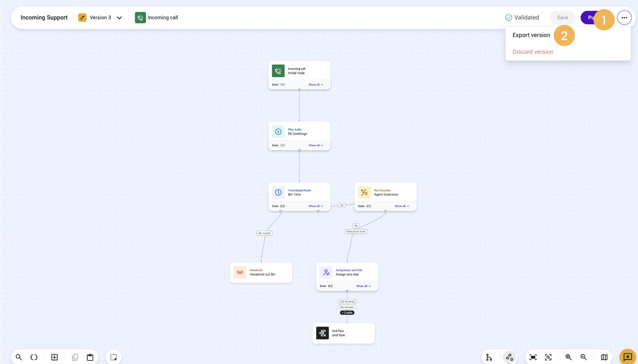Image resolution: width=638 pixels, height=364 pixels.
Task: Click the pencil edit icon beside Version 3
Action: click(x=82, y=18)
